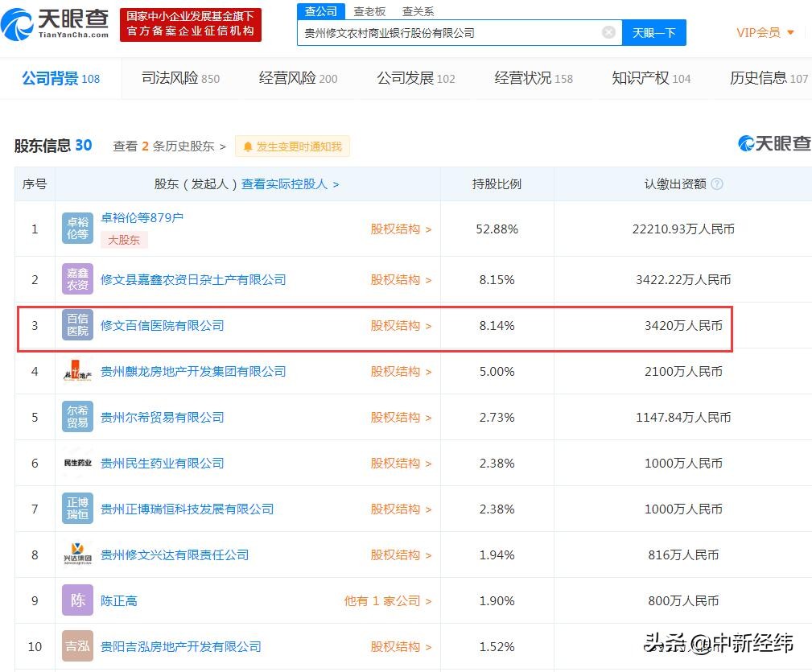Open 民生药业 company logo
The width and height of the screenshot is (812, 672).
coord(78,463)
